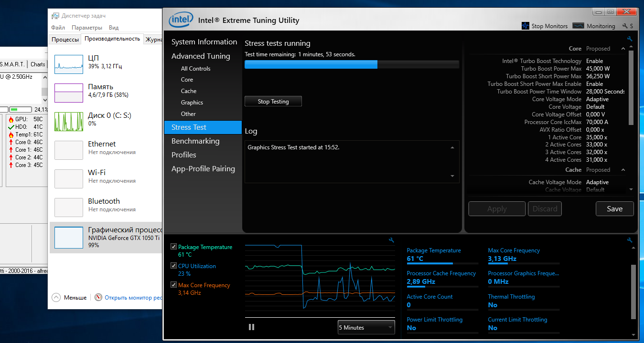Click Disk 0 graph thumbnail in Task Manager

coord(69,121)
